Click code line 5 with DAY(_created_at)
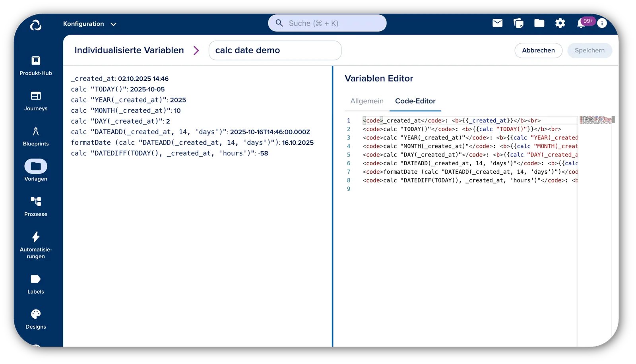Screen dimensions: 636x364 pyautogui.click(x=469, y=155)
